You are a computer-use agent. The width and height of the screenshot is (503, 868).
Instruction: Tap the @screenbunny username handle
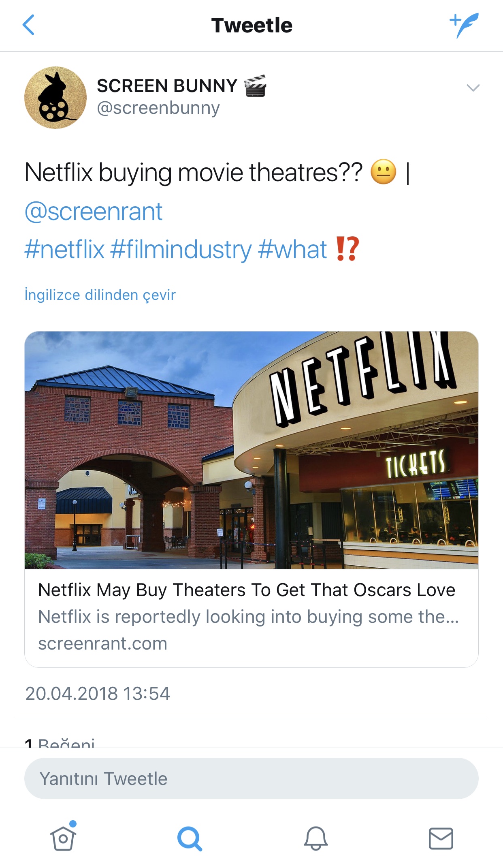(158, 108)
